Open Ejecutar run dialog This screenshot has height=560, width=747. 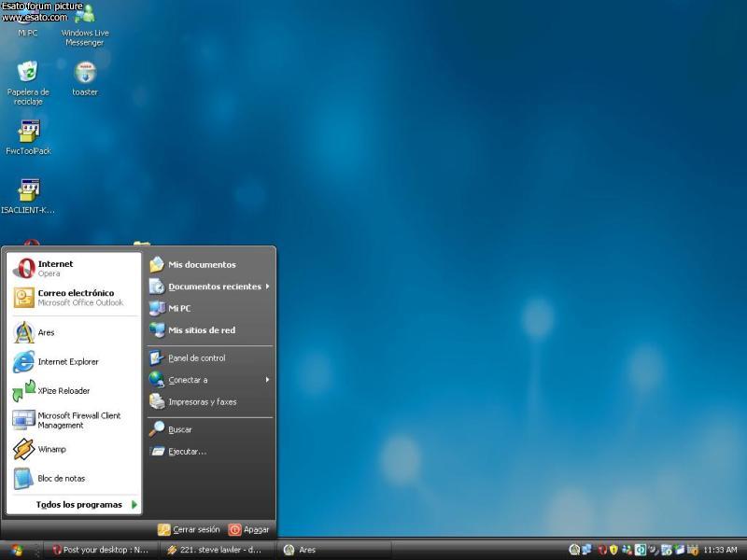pyautogui.click(x=210, y=452)
